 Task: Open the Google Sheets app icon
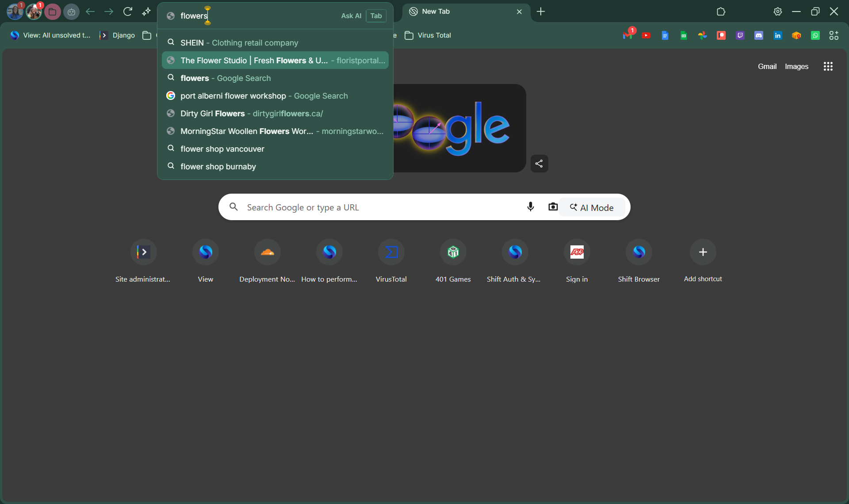(684, 35)
